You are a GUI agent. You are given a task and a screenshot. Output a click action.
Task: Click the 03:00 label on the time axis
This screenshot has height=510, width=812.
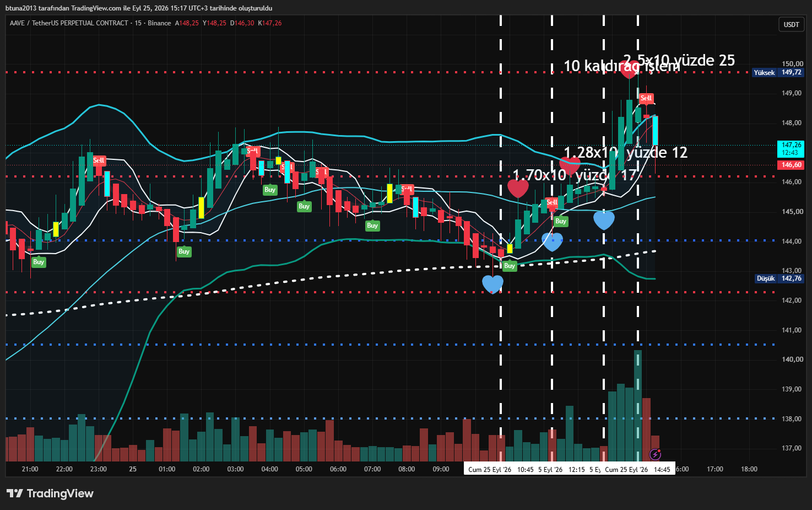tap(235, 469)
